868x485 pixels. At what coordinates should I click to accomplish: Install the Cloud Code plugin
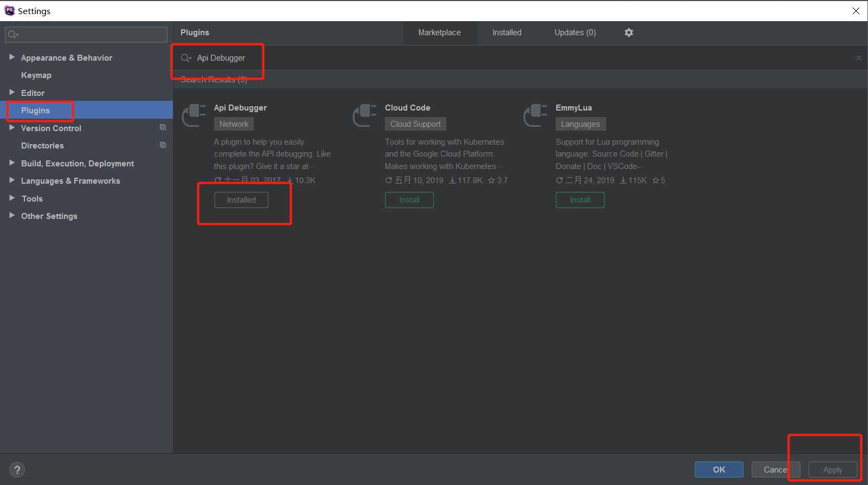[x=409, y=200]
